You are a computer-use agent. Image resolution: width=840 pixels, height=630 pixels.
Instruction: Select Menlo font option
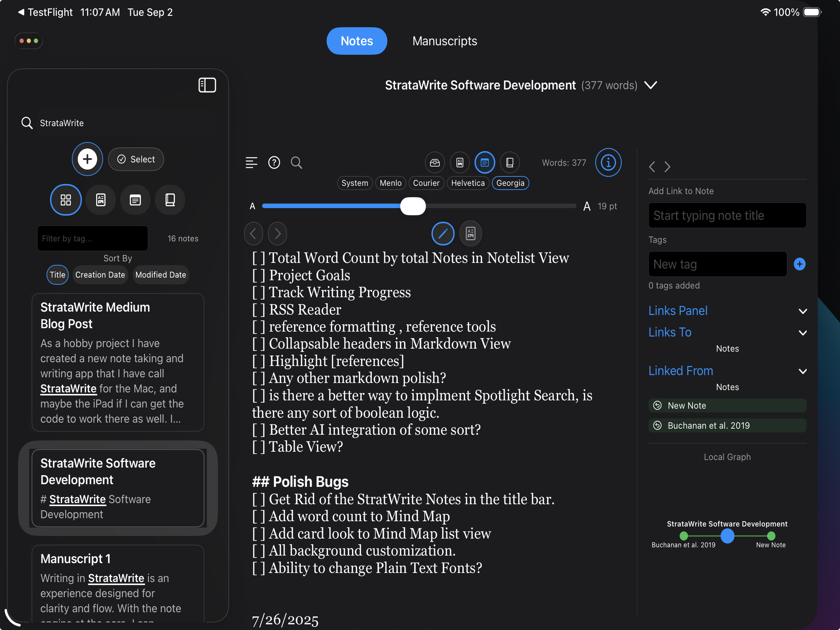pyautogui.click(x=390, y=183)
